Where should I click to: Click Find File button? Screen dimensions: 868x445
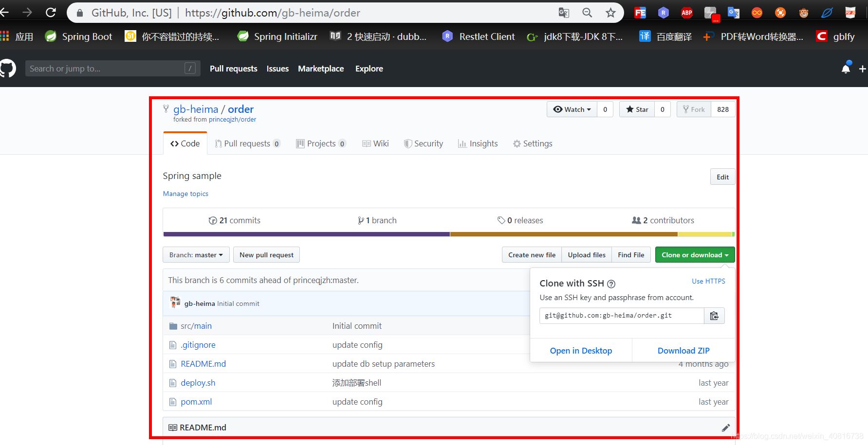631,255
